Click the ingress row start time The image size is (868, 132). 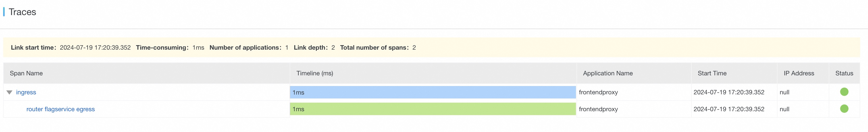click(x=729, y=92)
